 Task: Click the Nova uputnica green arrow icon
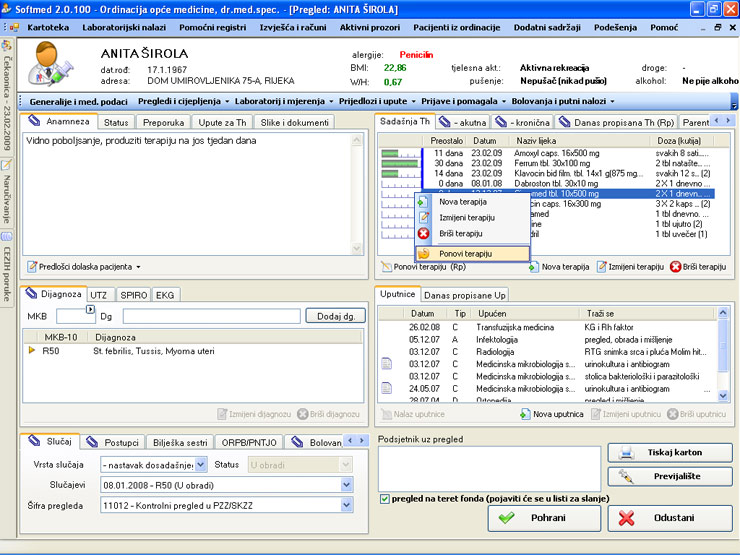point(525,414)
